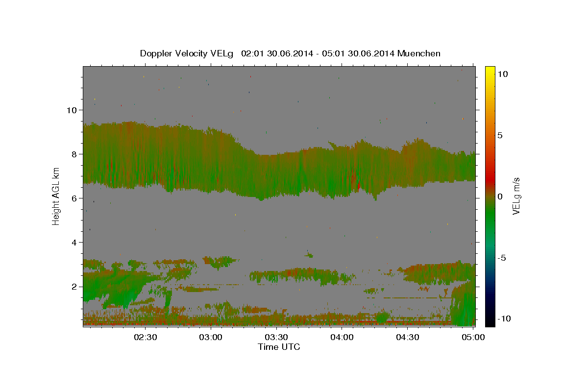This screenshot has height=392, width=588.
Task: Click the yellow top of the colorbar
Action: tap(490, 71)
